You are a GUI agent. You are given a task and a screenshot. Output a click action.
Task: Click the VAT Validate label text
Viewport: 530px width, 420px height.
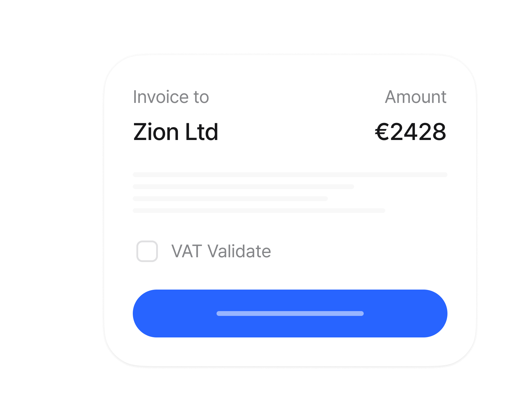pyautogui.click(x=221, y=251)
